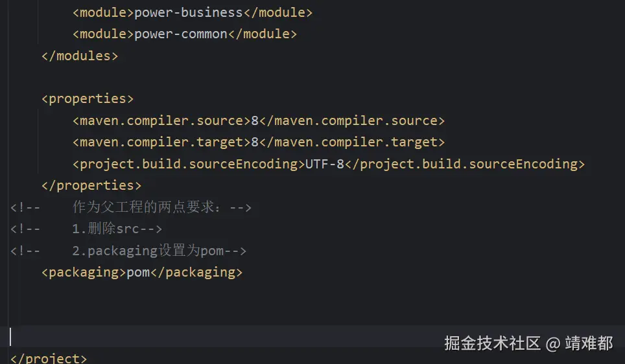Click the opening properties tag
Screen dimensions: 625x364
(88, 98)
